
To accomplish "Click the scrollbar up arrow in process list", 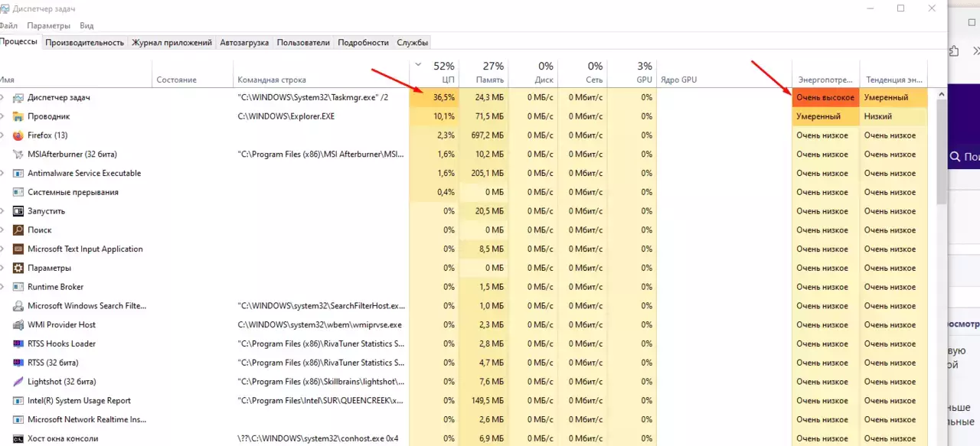I will click(941, 94).
